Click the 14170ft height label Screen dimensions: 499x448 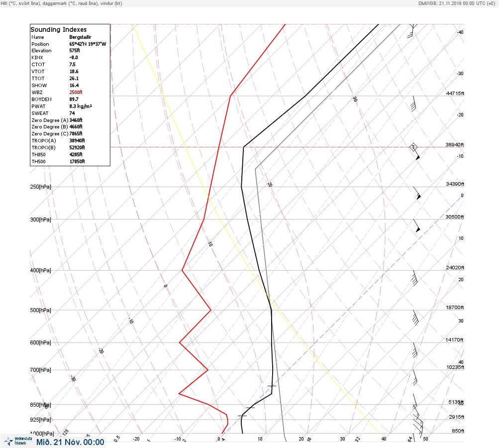coord(454,340)
